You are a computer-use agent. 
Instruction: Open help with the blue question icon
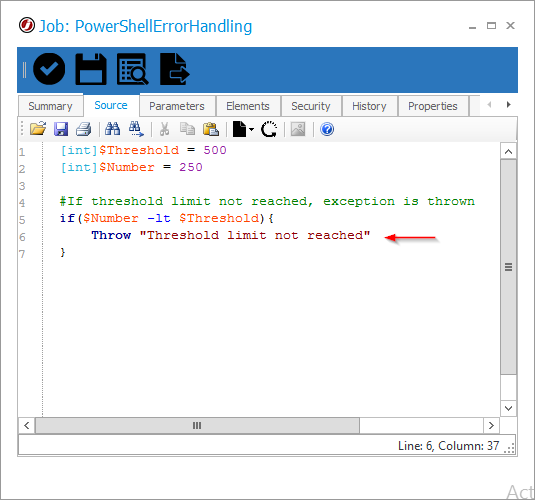pyautogui.click(x=327, y=129)
